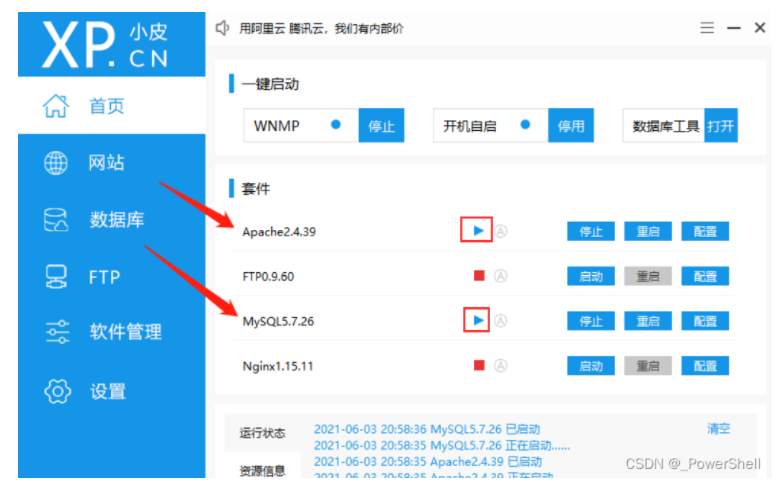Click the sliders icon for 软件管理
The height and width of the screenshot is (502, 784).
57,332
